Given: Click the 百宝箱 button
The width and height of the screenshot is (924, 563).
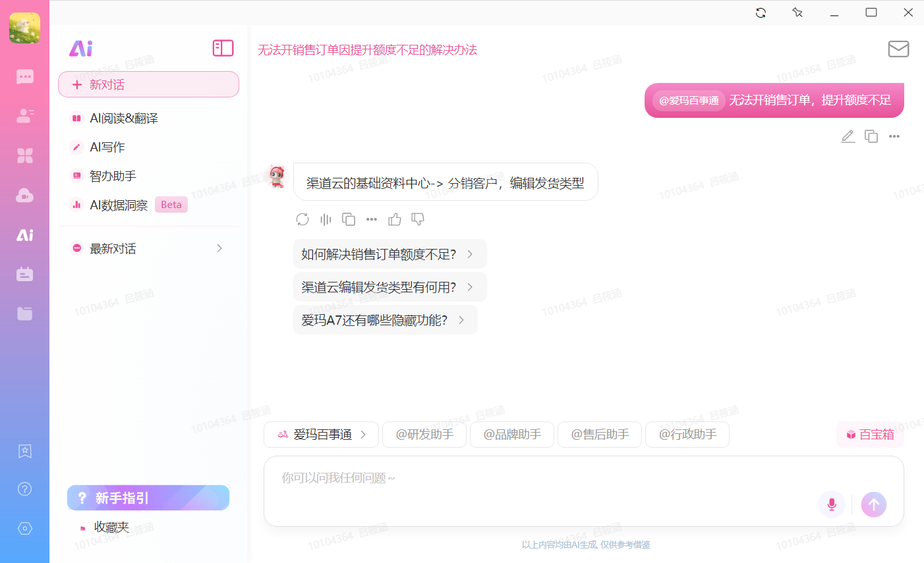Looking at the screenshot, I should coord(870,435).
